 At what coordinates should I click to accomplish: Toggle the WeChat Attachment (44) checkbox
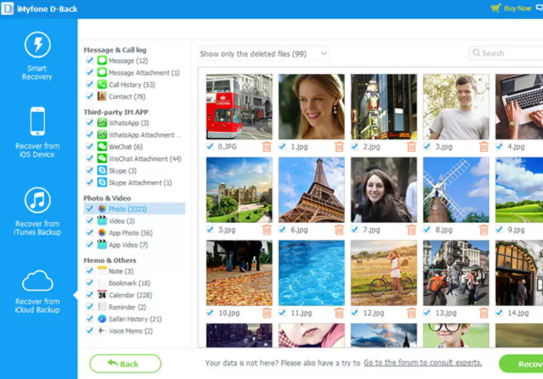90,158
